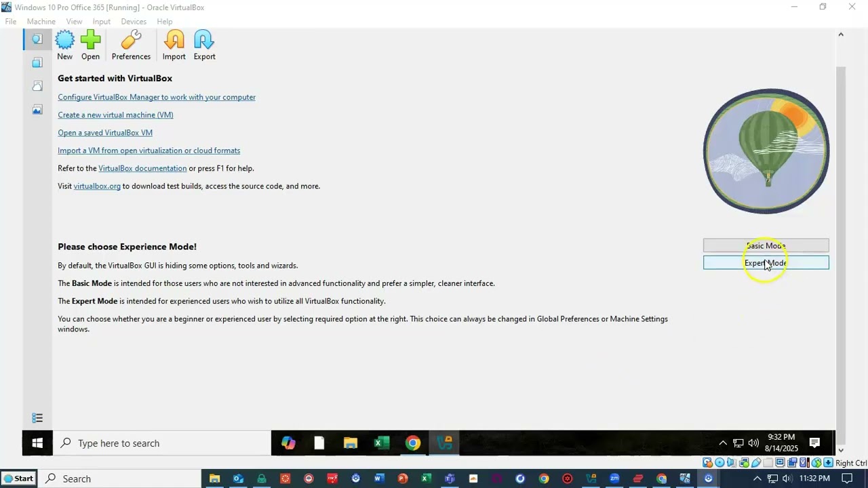The height and width of the screenshot is (488, 868).
Task: Open the Machine menu
Action: (41, 22)
